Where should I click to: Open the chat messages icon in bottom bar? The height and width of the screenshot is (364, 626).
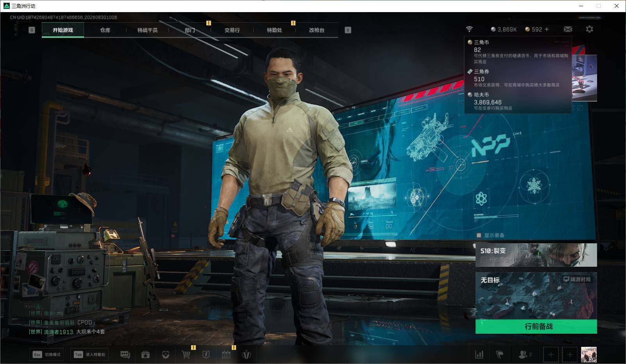click(x=125, y=355)
